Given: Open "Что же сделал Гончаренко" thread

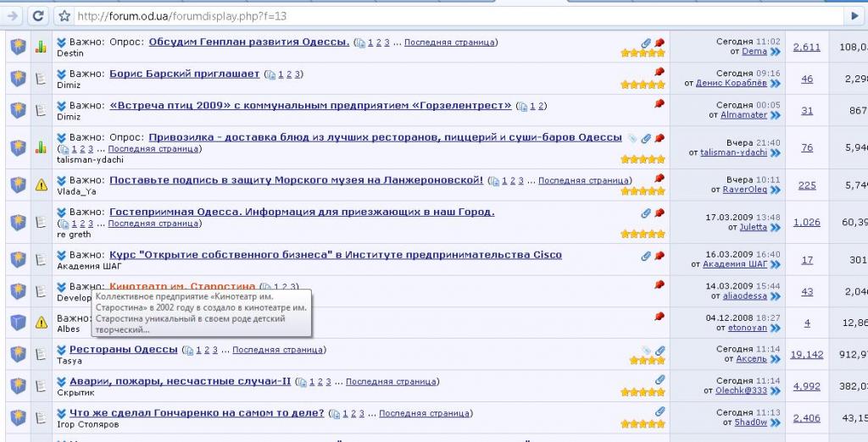Looking at the screenshot, I should pos(197,413).
